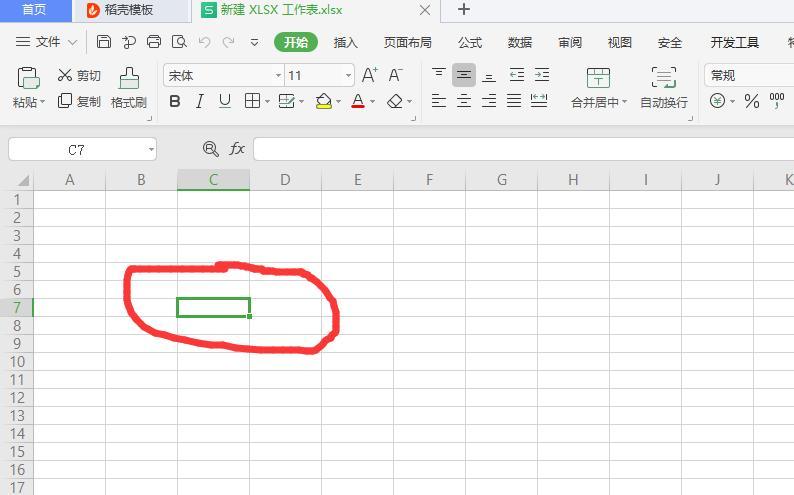Screen dimensions: 794x495
Task: Expand font color dropdown arrow
Action: (x=373, y=102)
